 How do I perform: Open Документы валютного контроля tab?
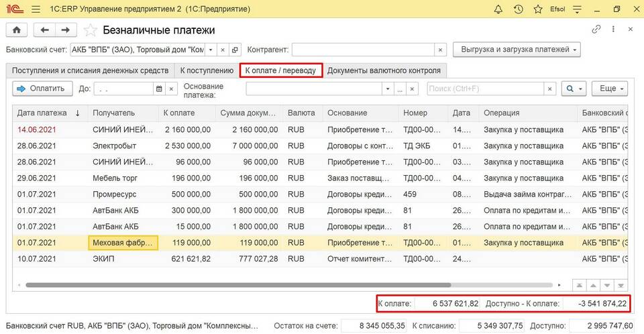tap(384, 70)
